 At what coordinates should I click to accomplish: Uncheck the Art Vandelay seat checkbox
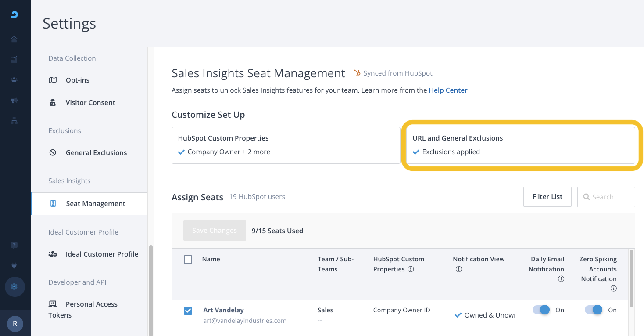(188, 311)
